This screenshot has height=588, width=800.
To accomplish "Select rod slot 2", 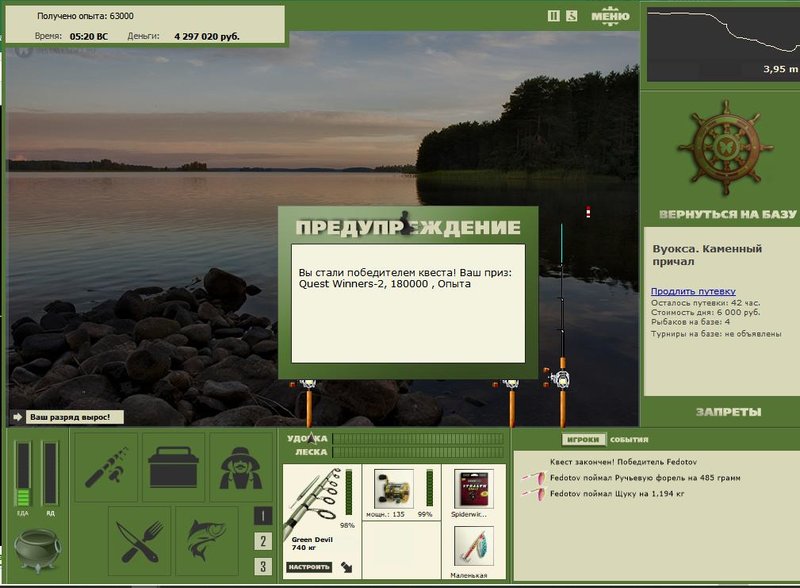I will (x=263, y=541).
